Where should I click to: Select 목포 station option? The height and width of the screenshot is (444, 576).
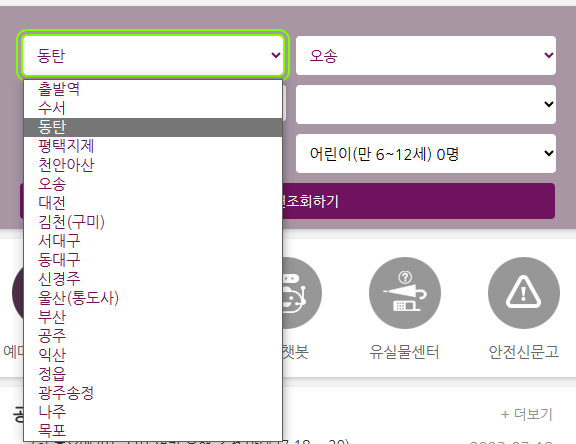(x=153, y=431)
